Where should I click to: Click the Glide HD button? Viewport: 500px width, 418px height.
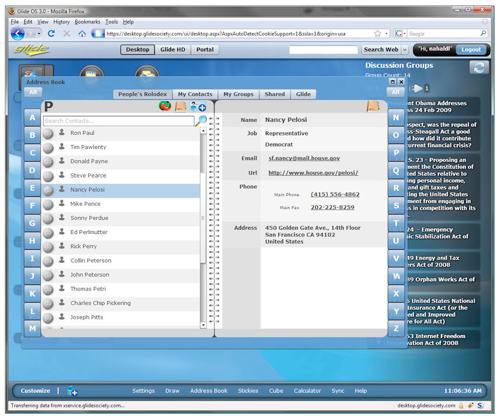tap(173, 50)
